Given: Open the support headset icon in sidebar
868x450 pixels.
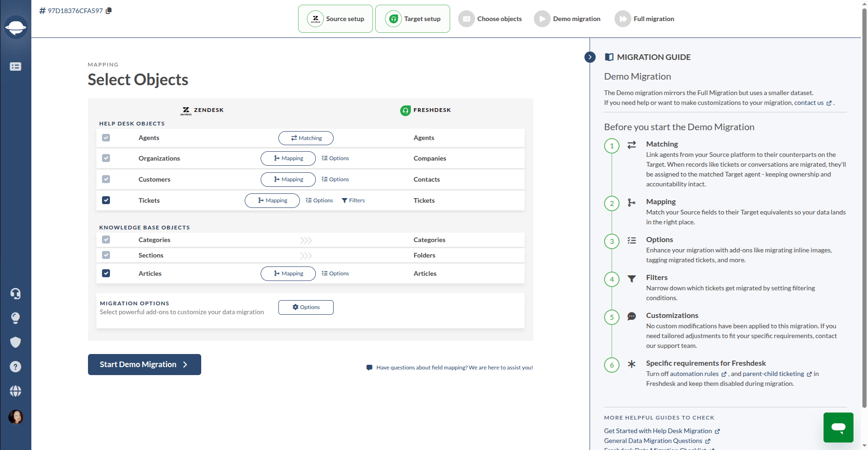Looking at the screenshot, I should click(x=15, y=294).
